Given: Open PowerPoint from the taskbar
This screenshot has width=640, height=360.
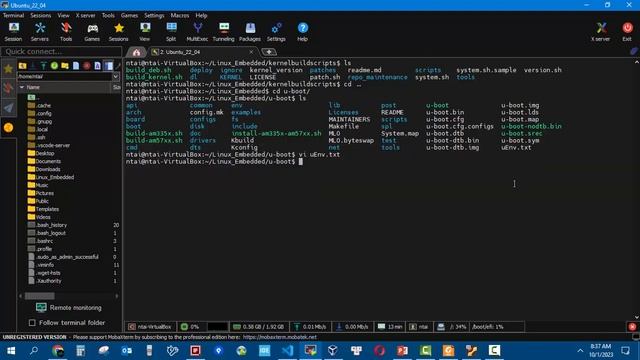Looking at the screenshot, I should (x=402, y=351).
